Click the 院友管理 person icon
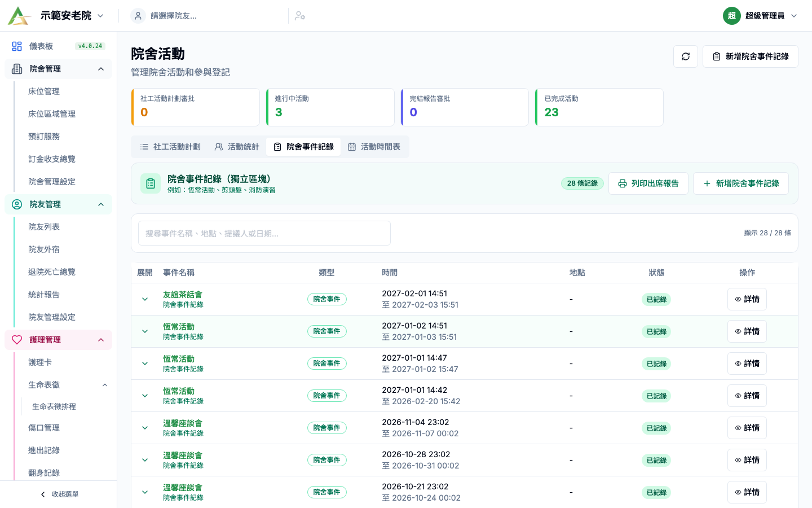The height and width of the screenshot is (508, 812). [x=17, y=204]
